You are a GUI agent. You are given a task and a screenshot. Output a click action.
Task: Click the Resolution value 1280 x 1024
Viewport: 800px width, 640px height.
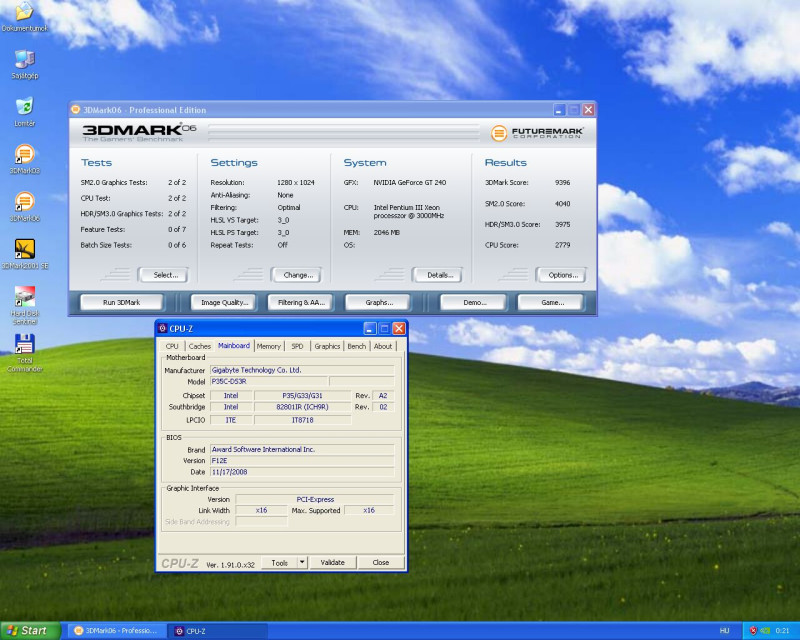296,183
